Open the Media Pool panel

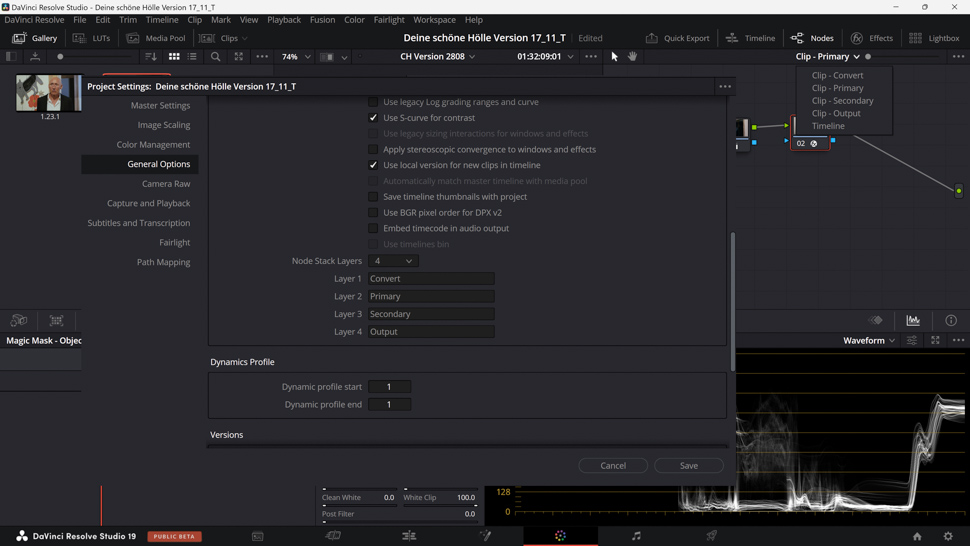pos(156,38)
